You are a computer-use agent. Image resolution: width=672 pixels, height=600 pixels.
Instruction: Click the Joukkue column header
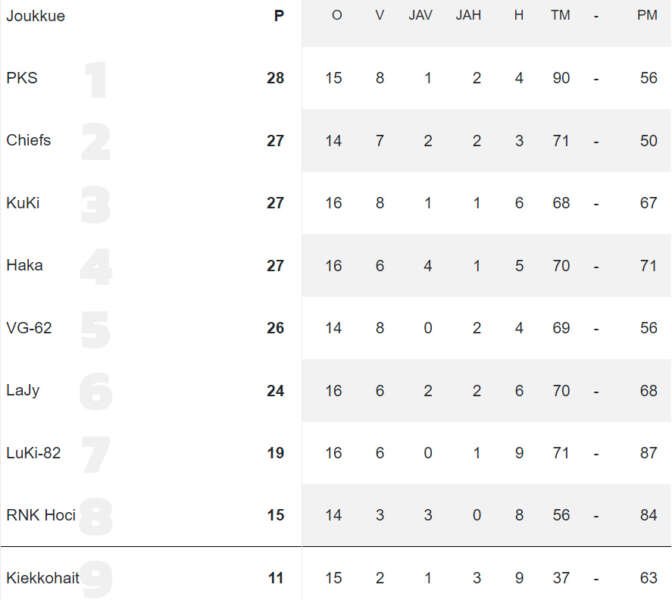click(36, 16)
